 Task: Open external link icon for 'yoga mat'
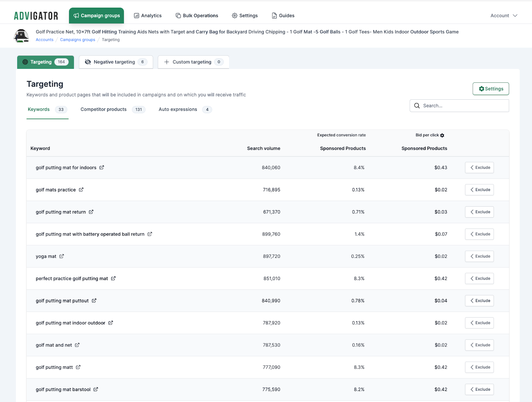click(62, 256)
